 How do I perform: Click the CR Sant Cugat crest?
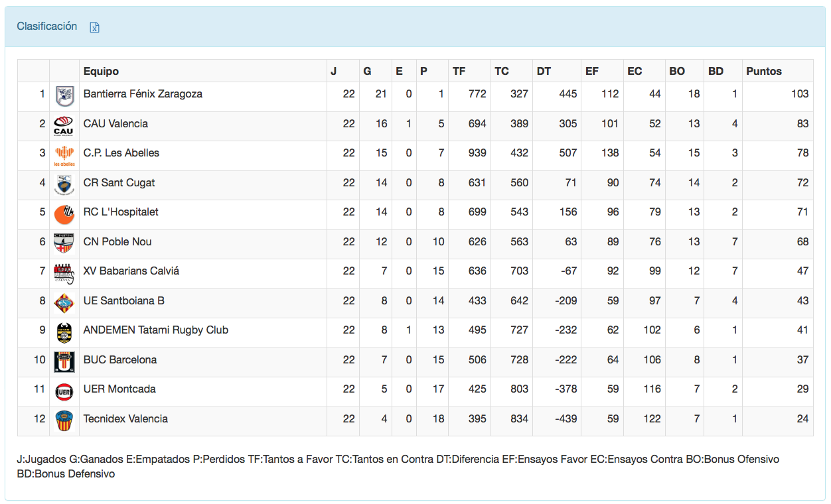coord(64,184)
